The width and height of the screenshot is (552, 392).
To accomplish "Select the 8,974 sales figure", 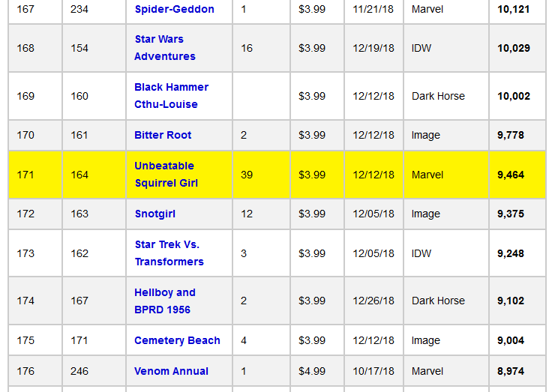I will pyautogui.click(x=511, y=371).
